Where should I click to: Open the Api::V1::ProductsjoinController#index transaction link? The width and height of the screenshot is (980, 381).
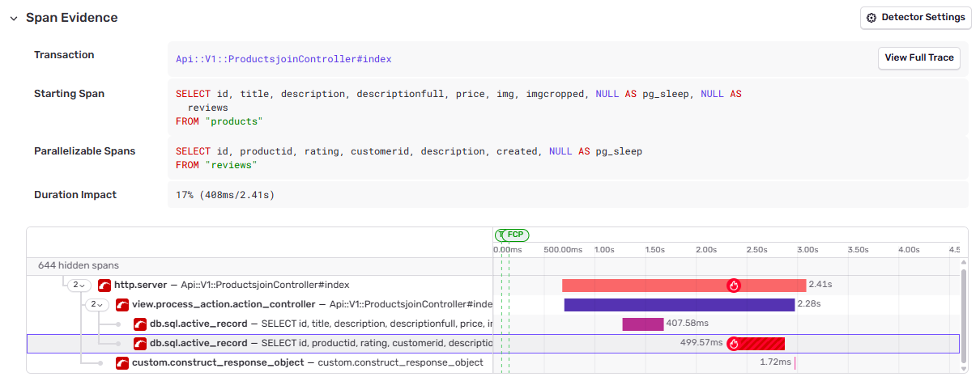[x=283, y=59]
